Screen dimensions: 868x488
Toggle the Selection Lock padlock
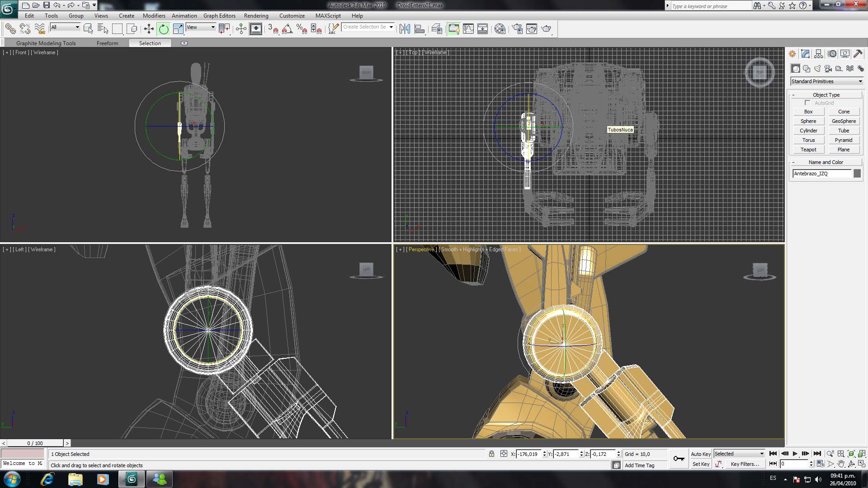point(491,454)
